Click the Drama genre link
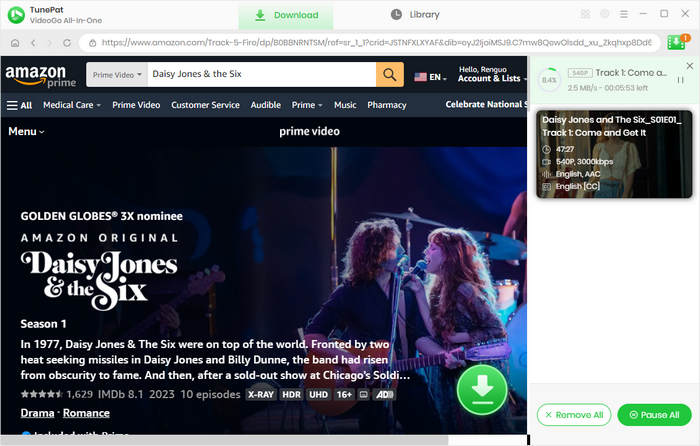 click(x=38, y=413)
